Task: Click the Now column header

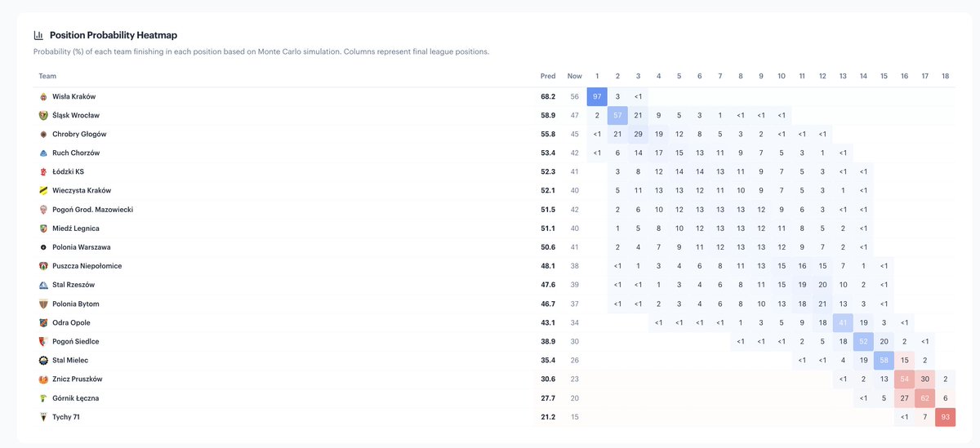Action: click(x=575, y=76)
